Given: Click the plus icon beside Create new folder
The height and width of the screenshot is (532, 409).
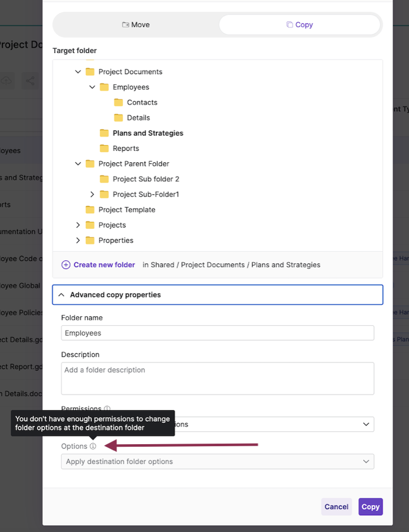Looking at the screenshot, I should (x=66, y=265).
